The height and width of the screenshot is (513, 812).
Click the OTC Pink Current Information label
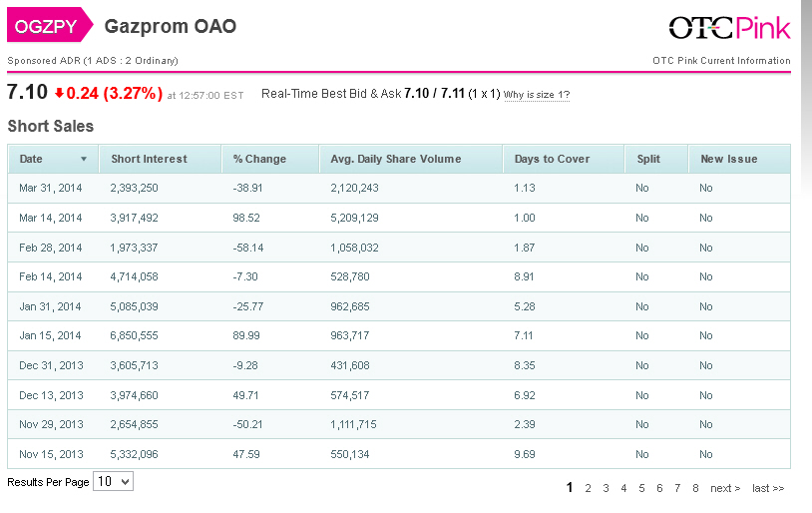tap(721, 61)
